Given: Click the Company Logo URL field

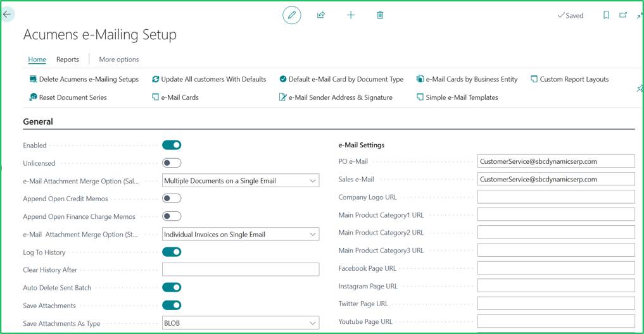Looking at the screenshot, I should click(x=556, y=197).
